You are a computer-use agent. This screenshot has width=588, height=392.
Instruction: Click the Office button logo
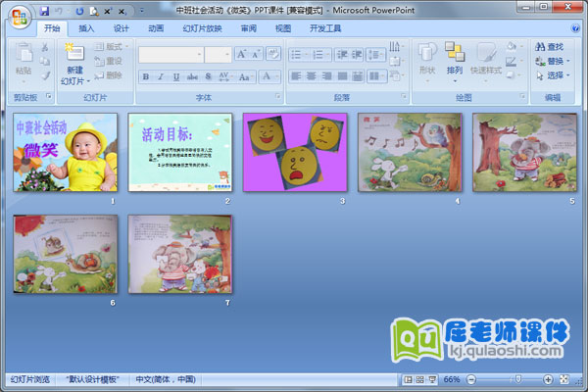click(x=20, y=18)
